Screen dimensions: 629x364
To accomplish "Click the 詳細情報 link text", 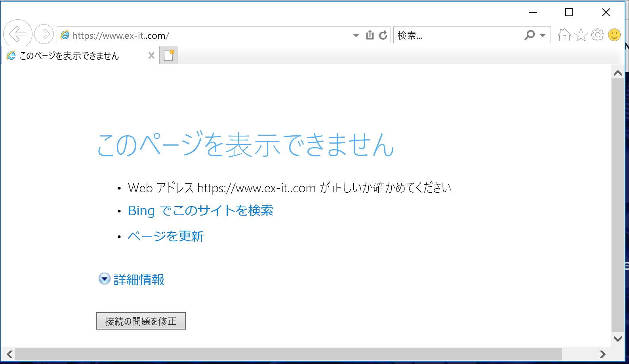I will (139, 280).
